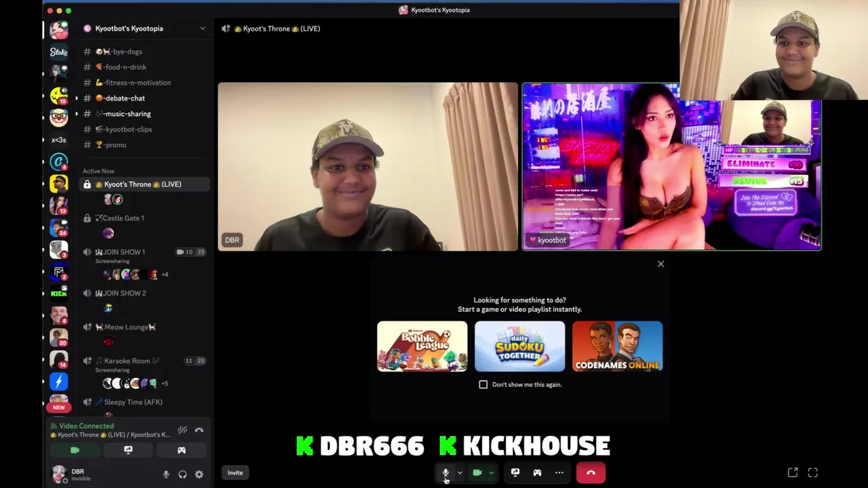Jump to NEW unread servers badge
The height and width of the screenshot is (488, 868).
point(59,407)
